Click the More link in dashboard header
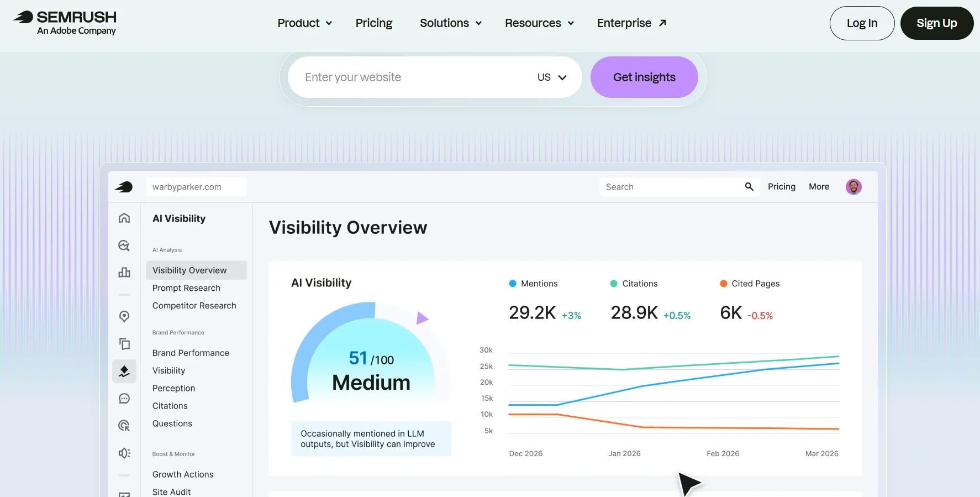Screen dimensions: 980x497 [x=819, y=187]
